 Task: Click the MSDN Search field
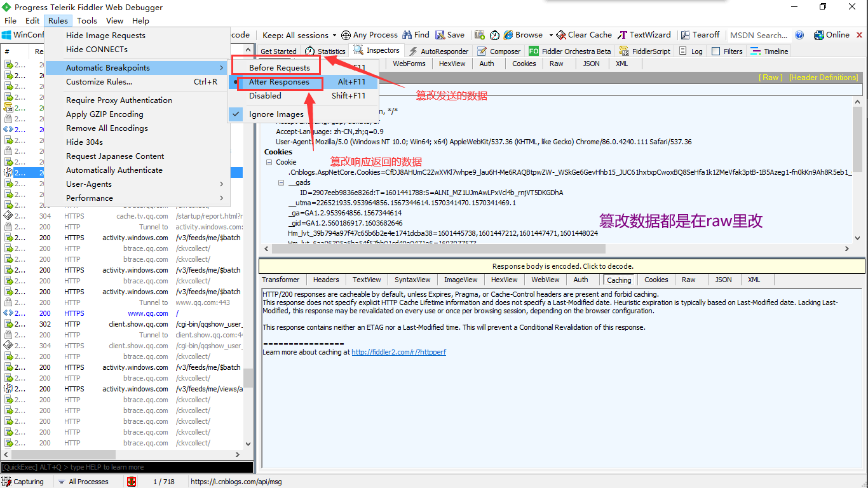click(759, 36)
